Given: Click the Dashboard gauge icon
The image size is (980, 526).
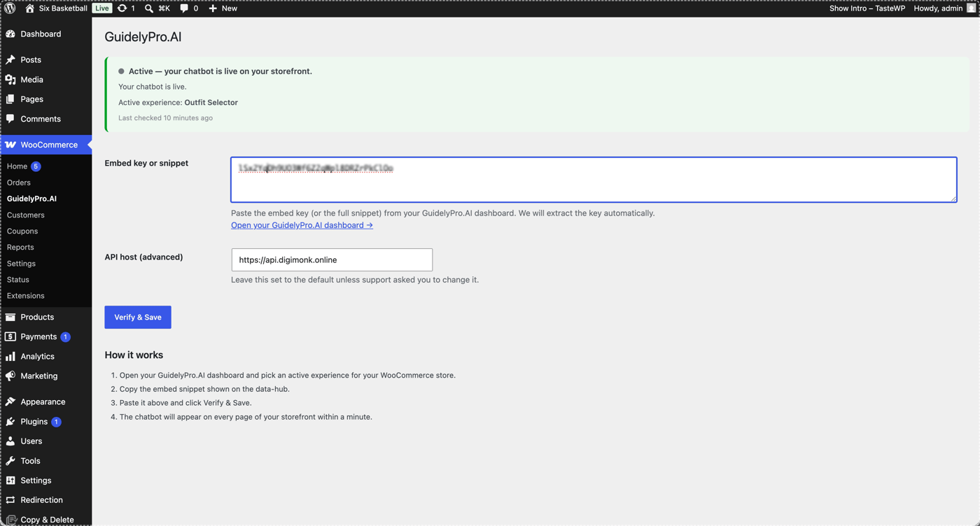Looking at the screenshot, I should coord(10,34).
